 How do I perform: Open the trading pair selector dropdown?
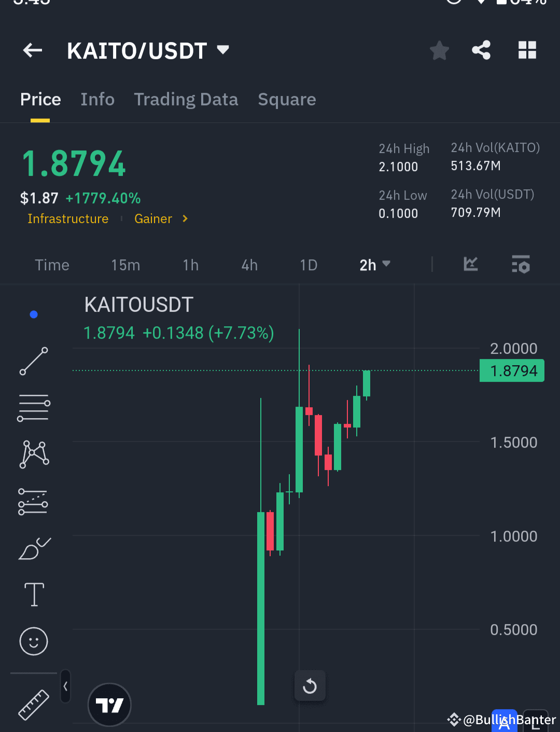pyautogui.click(x=223, y=50)
